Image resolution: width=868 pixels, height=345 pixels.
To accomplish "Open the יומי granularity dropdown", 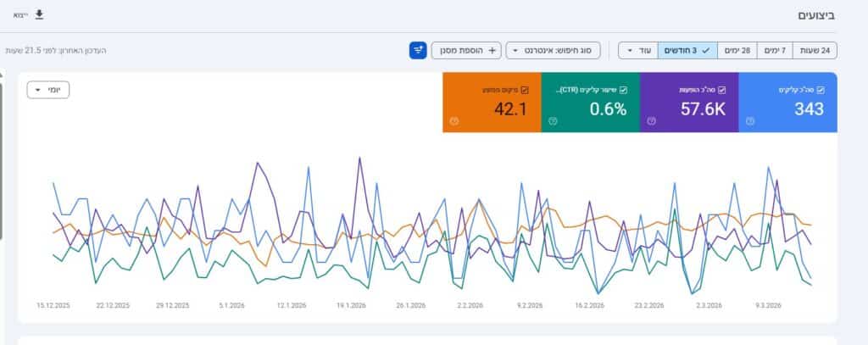I will [x=48, y=89].
